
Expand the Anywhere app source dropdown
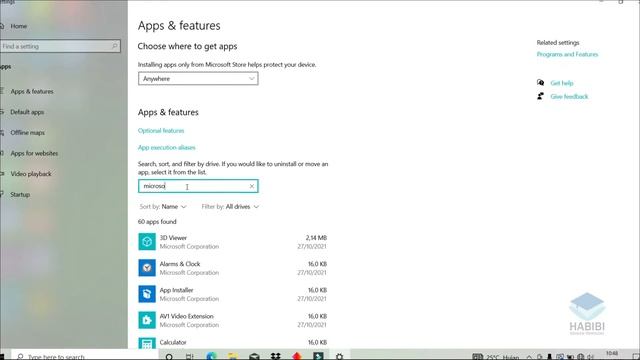click(198, 79)
